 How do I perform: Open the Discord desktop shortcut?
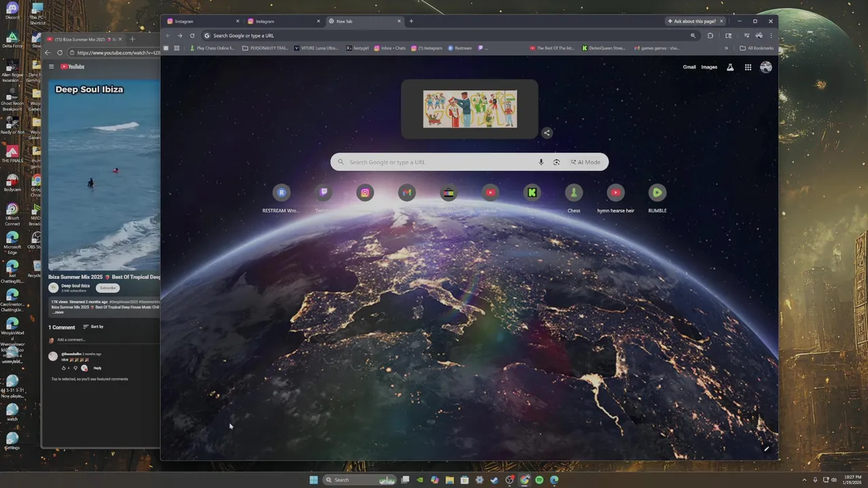coord(12,10)
